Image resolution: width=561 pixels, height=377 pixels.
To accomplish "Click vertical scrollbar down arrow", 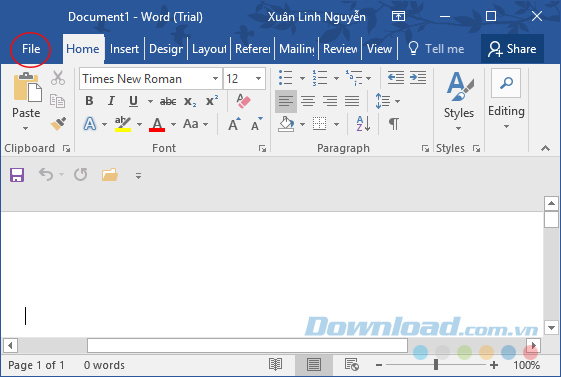I will coord(551,327).
